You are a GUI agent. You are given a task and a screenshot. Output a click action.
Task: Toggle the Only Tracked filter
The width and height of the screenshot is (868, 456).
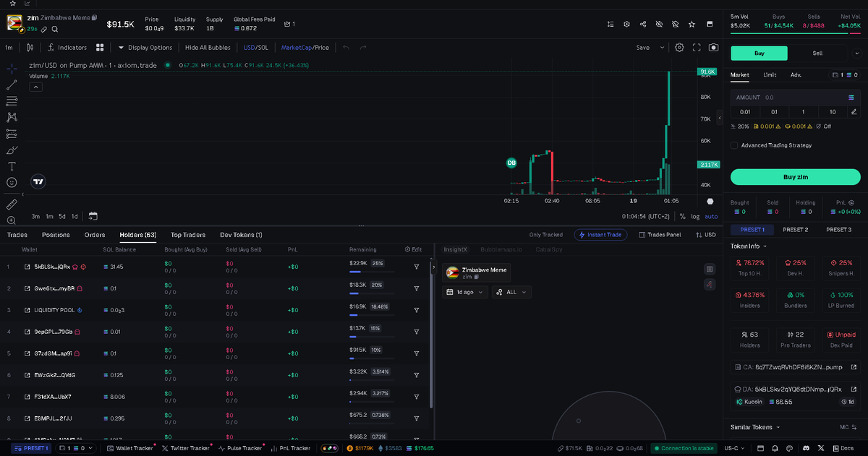coord(545,235)
